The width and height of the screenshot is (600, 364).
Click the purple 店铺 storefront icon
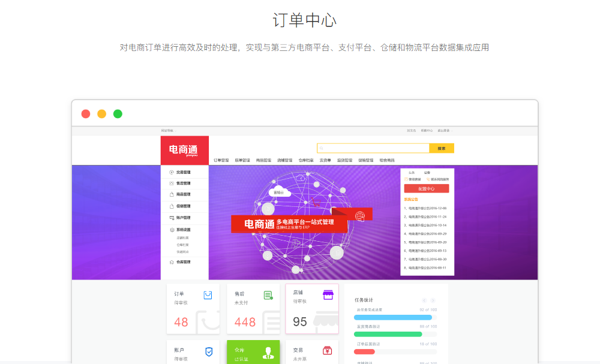[328, 294]
